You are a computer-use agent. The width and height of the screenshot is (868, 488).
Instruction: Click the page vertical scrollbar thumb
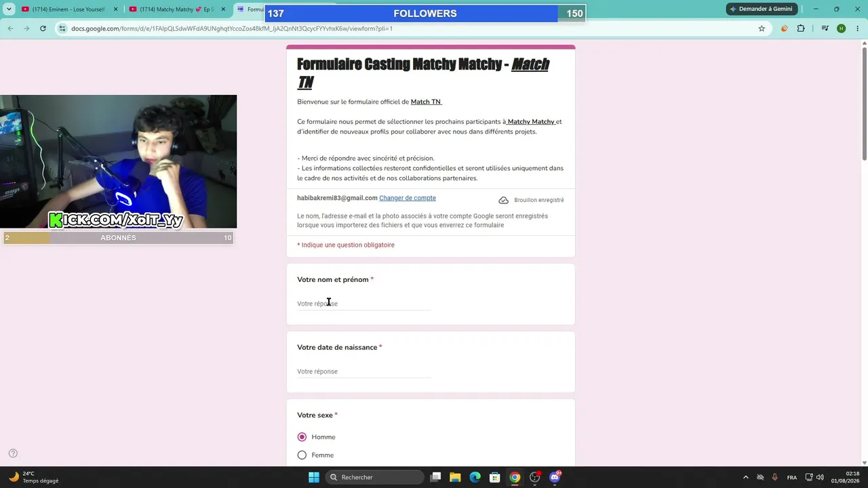pyautogui.click(x=864, y=105)
